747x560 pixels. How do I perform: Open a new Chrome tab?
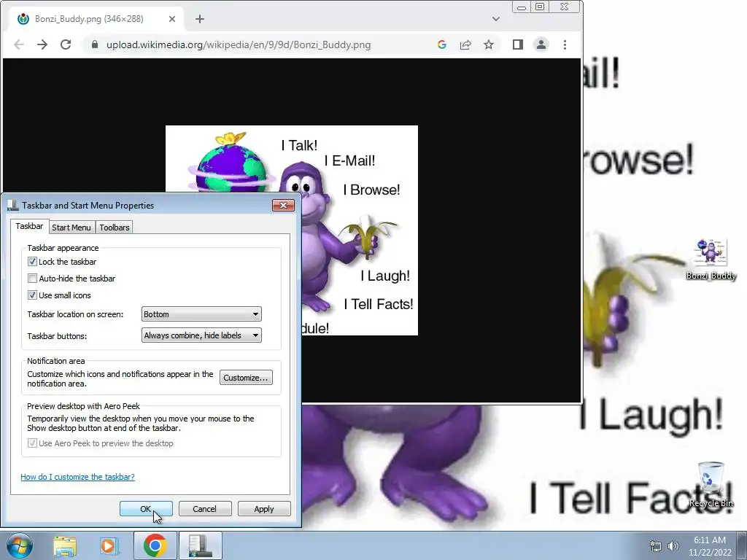[x=200, y=19]
